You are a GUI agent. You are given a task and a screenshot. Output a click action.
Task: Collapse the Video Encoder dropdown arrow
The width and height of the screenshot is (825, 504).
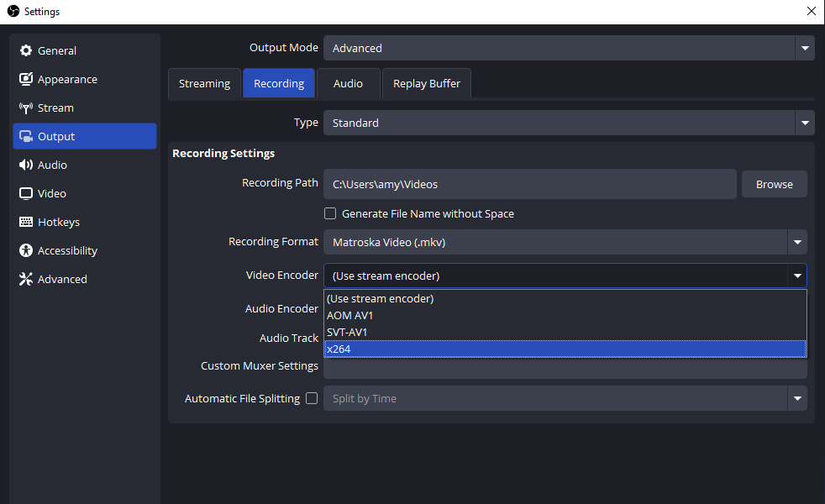(x=797, y=276)
